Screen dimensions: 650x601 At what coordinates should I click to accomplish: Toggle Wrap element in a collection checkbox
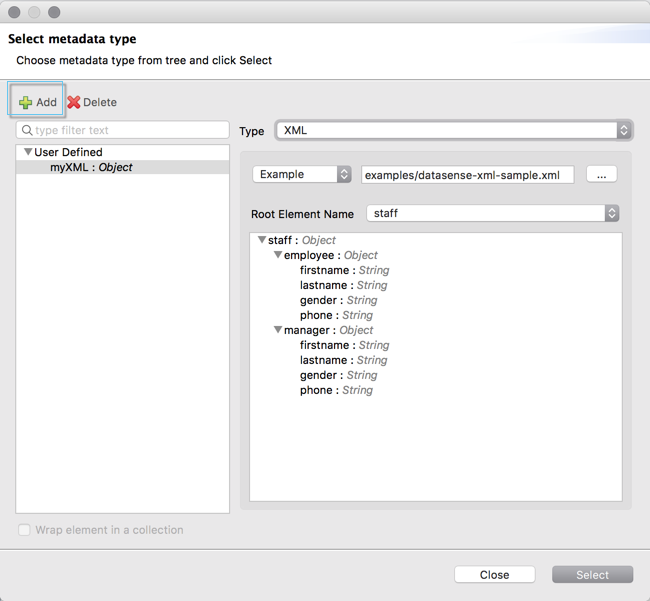pyautogui.click(x=25, y=530)
